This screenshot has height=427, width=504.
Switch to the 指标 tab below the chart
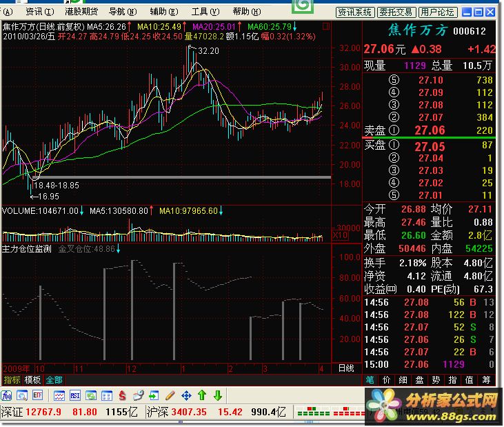click(x=12, y=380)
